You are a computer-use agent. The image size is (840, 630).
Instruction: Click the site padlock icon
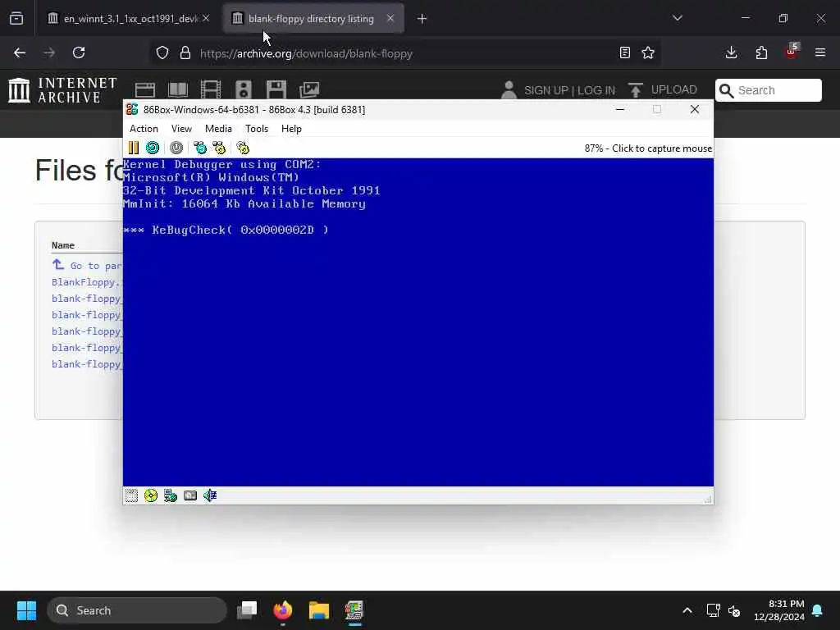point(185,53)
